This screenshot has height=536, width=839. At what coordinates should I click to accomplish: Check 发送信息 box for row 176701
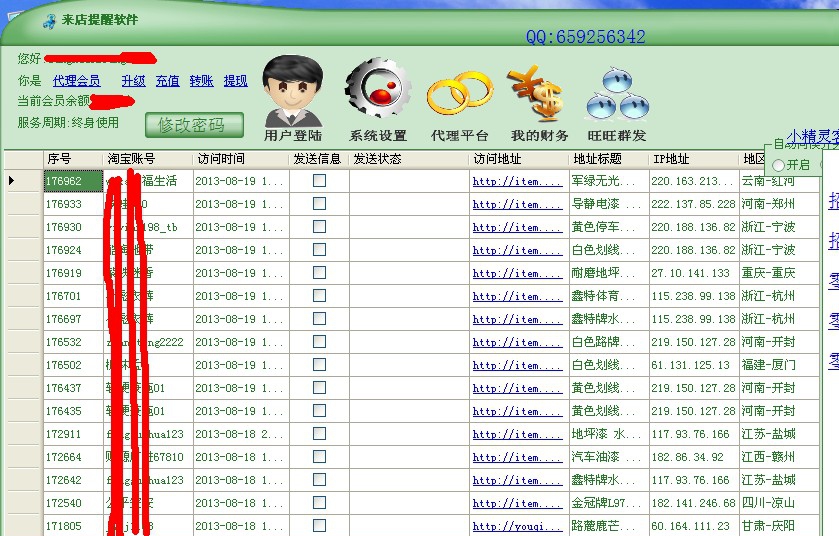pos(319,296)
